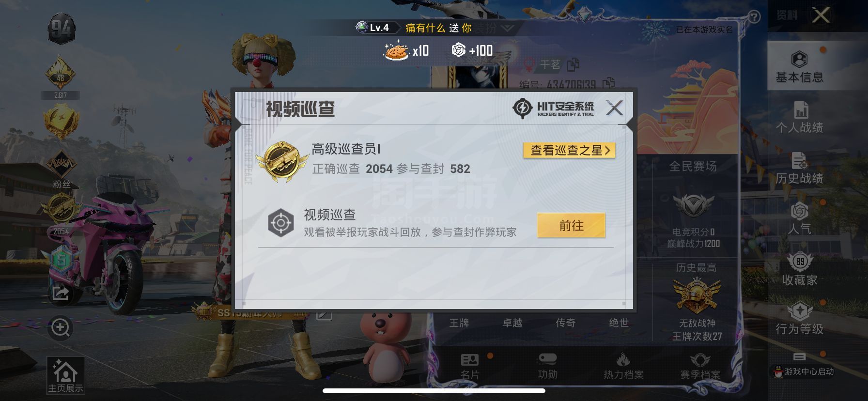Open the 赛季档案 tab

click(700, 366)
